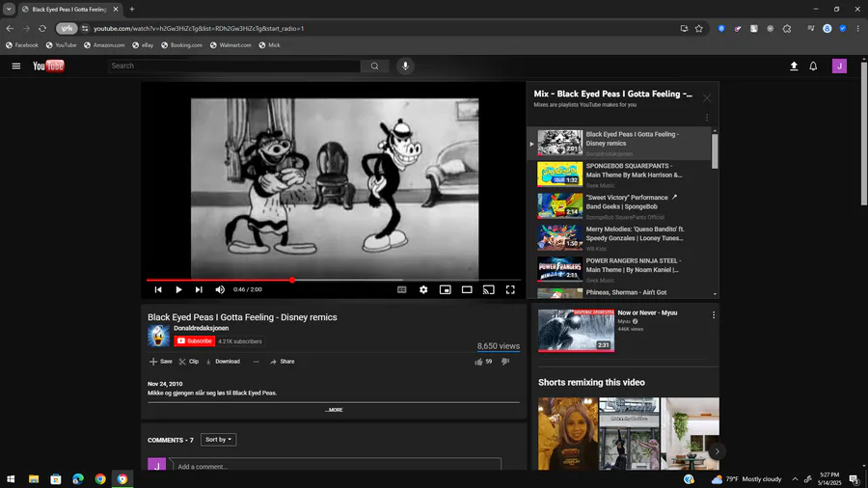
Task: Open the comments Sort by dropdown
Action: tap(218, 440)
